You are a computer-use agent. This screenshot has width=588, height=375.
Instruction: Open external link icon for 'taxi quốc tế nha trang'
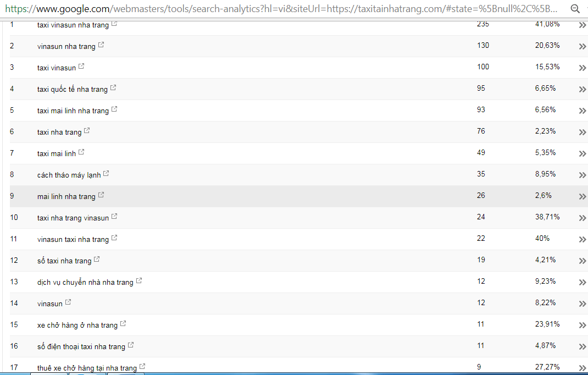[x=113, y=87]
